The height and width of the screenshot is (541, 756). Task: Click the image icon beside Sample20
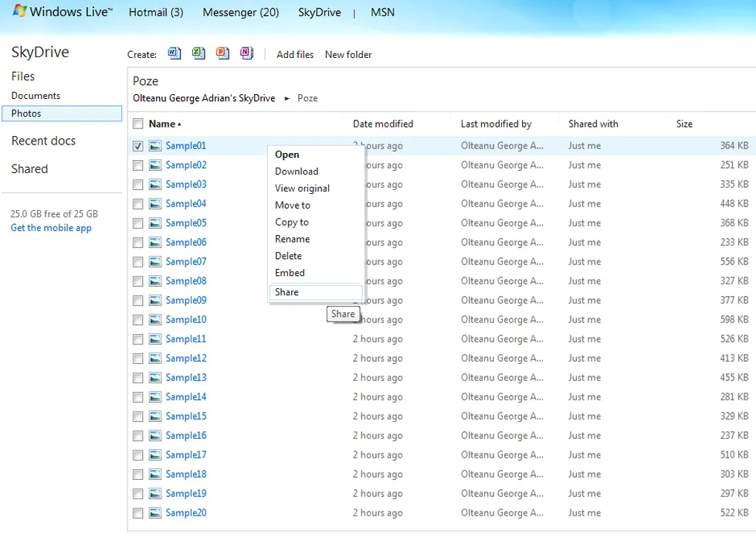pos(155,512)
